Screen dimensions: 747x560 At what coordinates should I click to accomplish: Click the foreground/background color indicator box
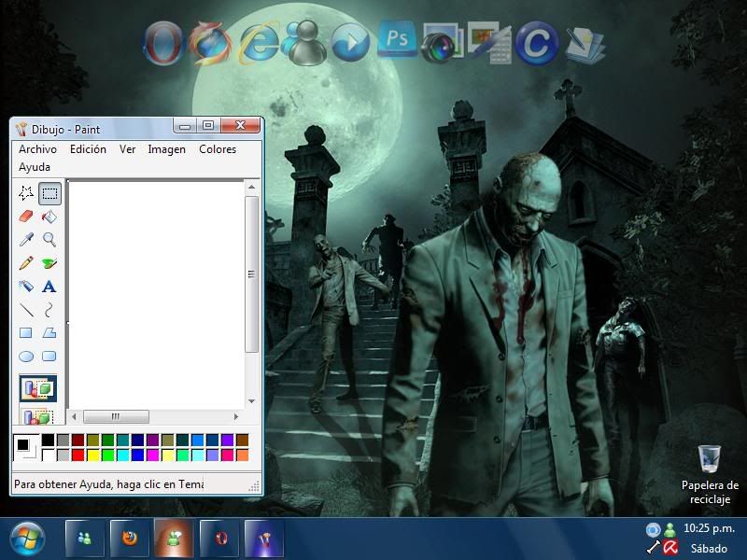[26, 448]
